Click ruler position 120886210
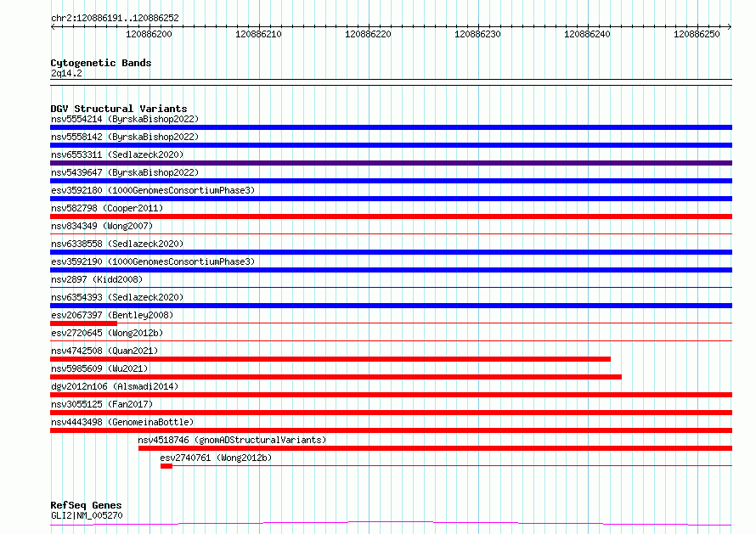Screen dimensions: 756x534 pyautogui.click(x=258, y=34)
